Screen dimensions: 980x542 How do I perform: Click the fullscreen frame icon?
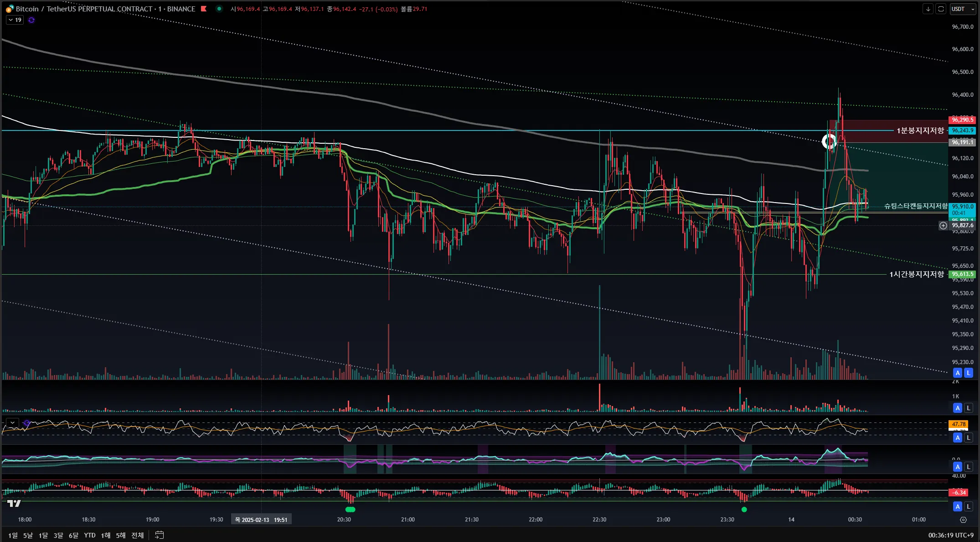(941, 9)
